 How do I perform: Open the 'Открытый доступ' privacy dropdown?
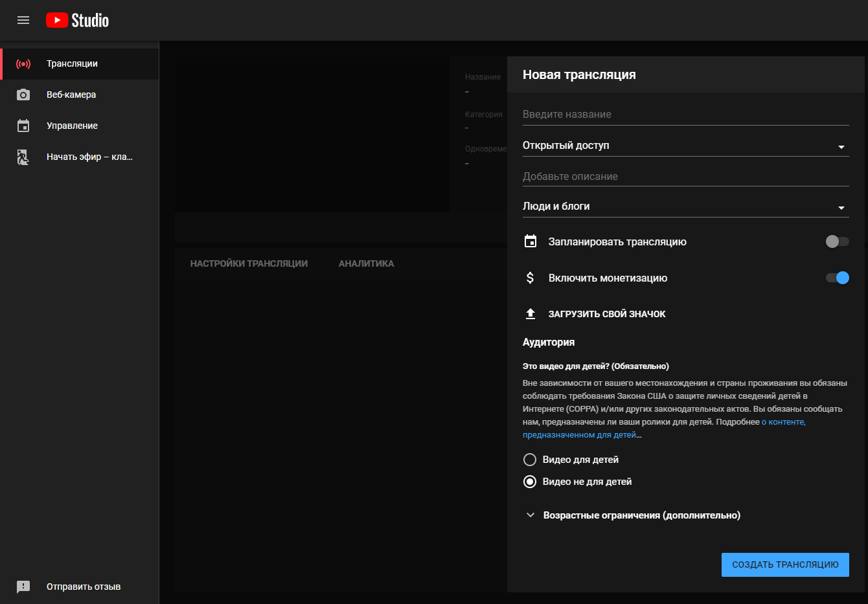pyautogui.click(x=685, y=146)
